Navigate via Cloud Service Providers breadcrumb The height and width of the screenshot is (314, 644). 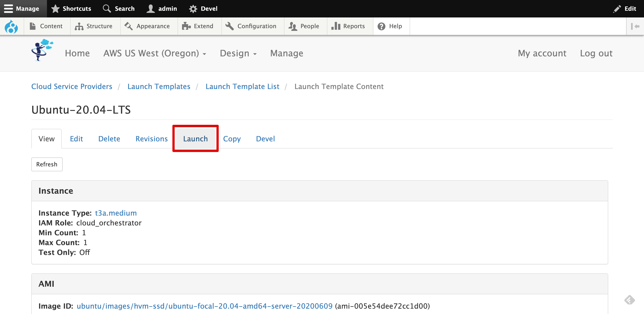tap(72, 86)
